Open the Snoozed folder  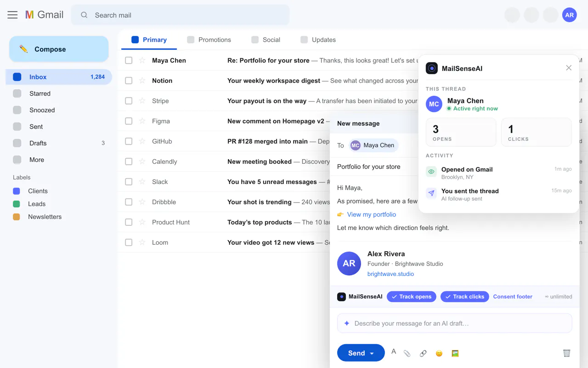coord(59,110)
